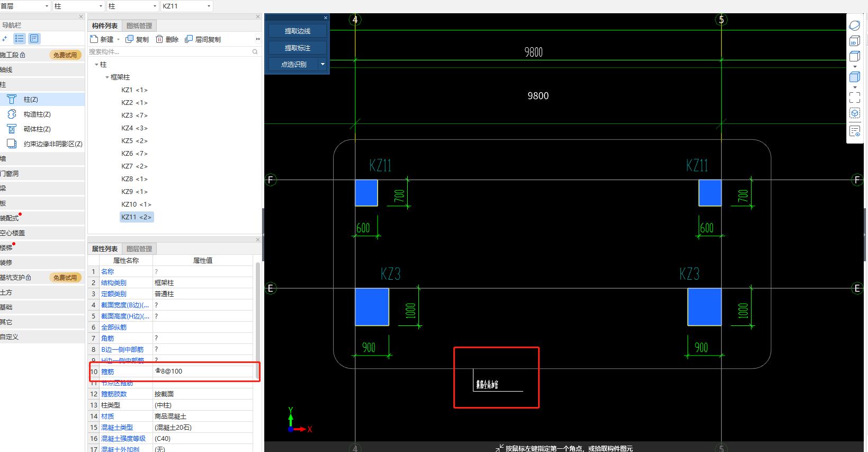The image size is (868, 452).
Task: Toggle the list view icon in navigation bar
Action: point(20,39)
